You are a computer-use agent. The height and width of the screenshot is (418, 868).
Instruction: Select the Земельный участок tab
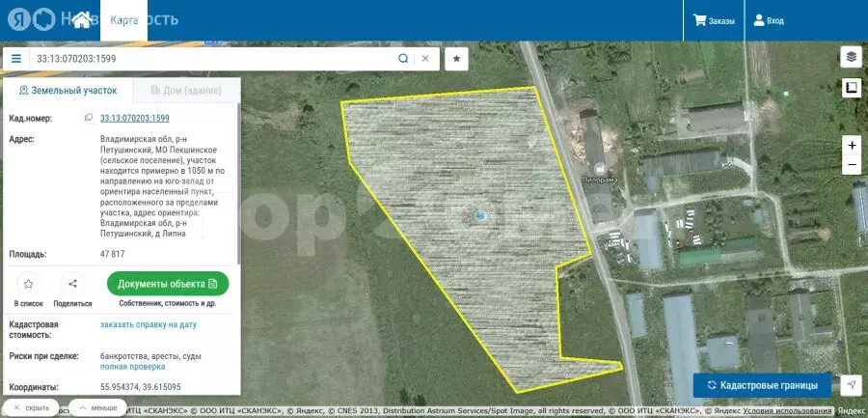pos(68,91)
